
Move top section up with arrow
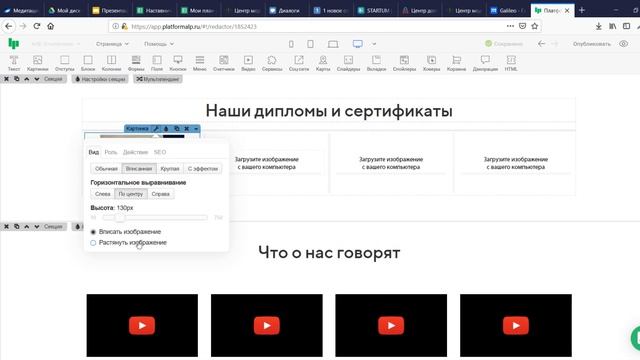(27, 79)
